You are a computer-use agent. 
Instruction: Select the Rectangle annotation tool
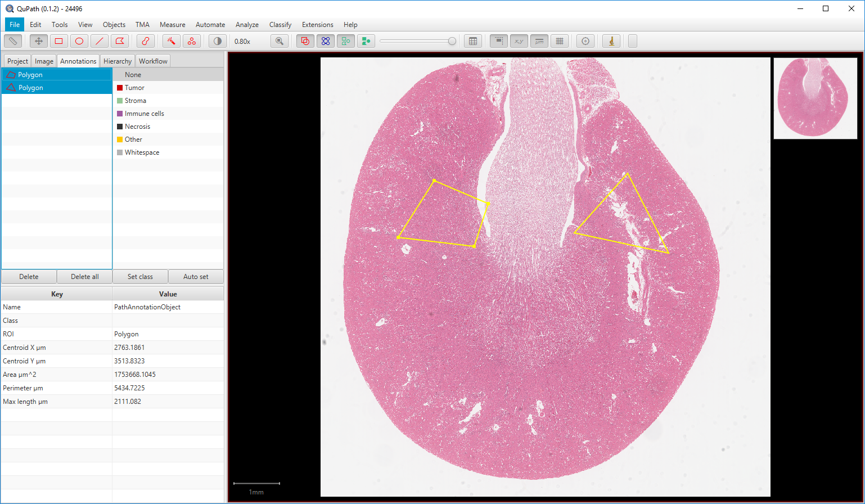pos(58,40)
